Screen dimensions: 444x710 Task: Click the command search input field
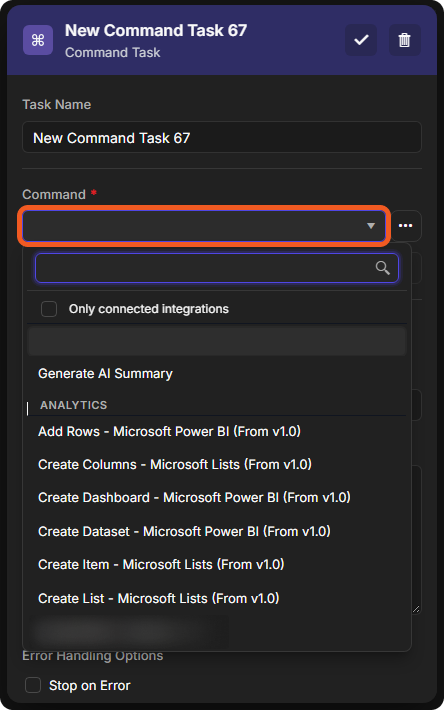pos(217,268)
